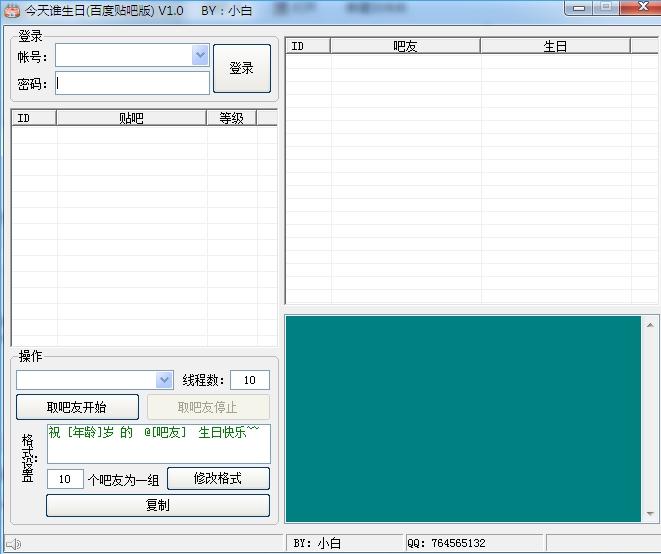The image size is (661, 554).
Task: Click the 修改格式 button
Action: [x=218, y=478]
